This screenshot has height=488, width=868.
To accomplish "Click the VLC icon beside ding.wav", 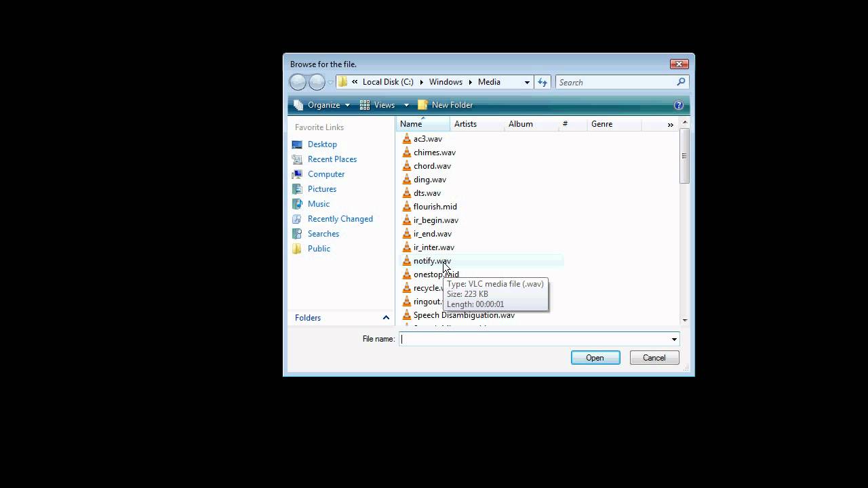I will pyautogui.click(x=407, y=180).
